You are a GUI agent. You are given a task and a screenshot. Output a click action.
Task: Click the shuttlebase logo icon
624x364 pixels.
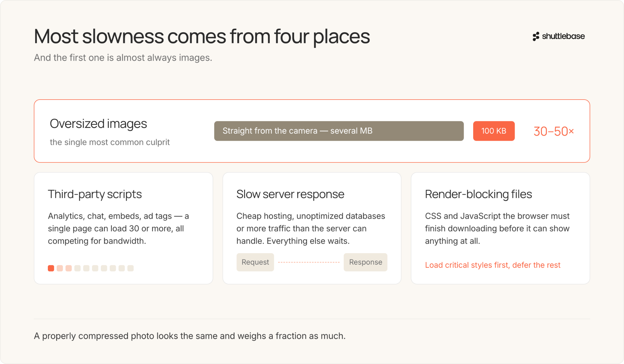536,37
